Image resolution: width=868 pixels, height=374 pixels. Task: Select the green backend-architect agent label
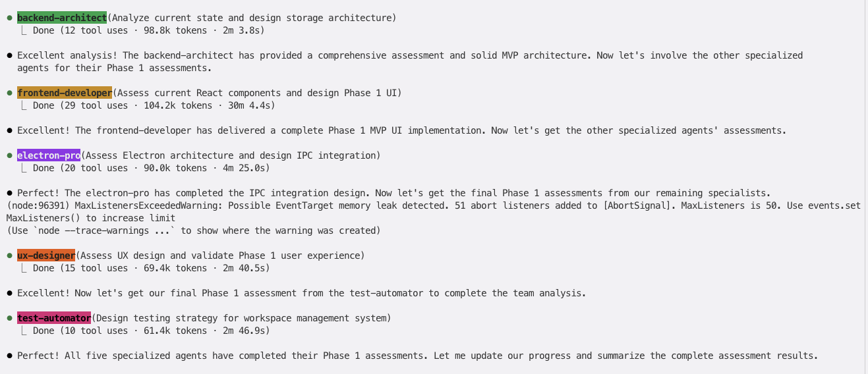coord(62,18)
